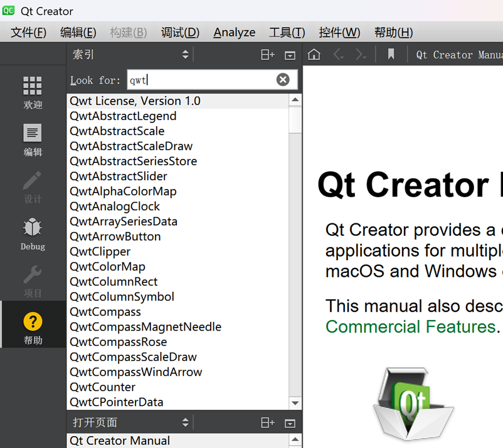Viewport: 503px width, 448px height.
Task: Open the Window menu (控件)
Action: 339,33
